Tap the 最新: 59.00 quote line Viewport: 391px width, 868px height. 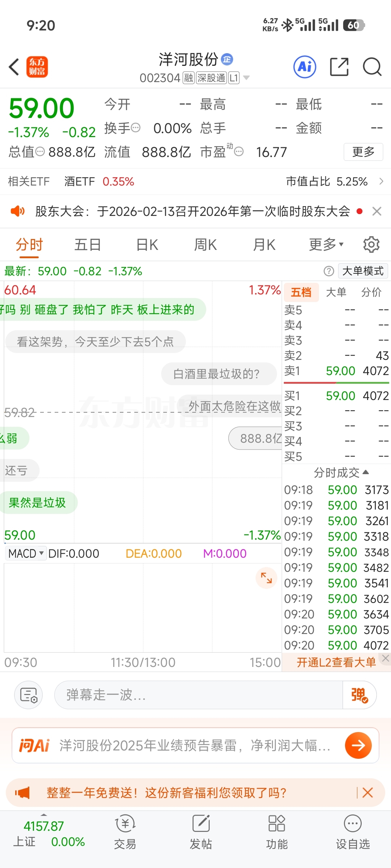[x=73, y=271]
